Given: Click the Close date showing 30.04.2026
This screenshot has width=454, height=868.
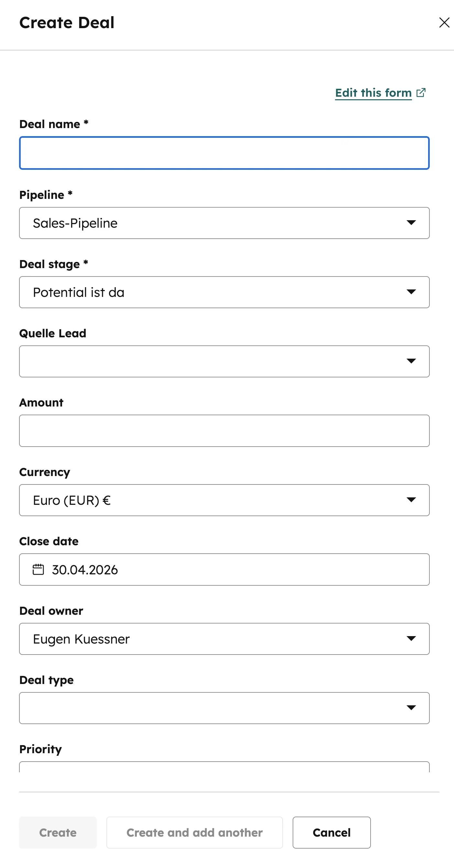Looking at the screenshot, I should (224, 570).
